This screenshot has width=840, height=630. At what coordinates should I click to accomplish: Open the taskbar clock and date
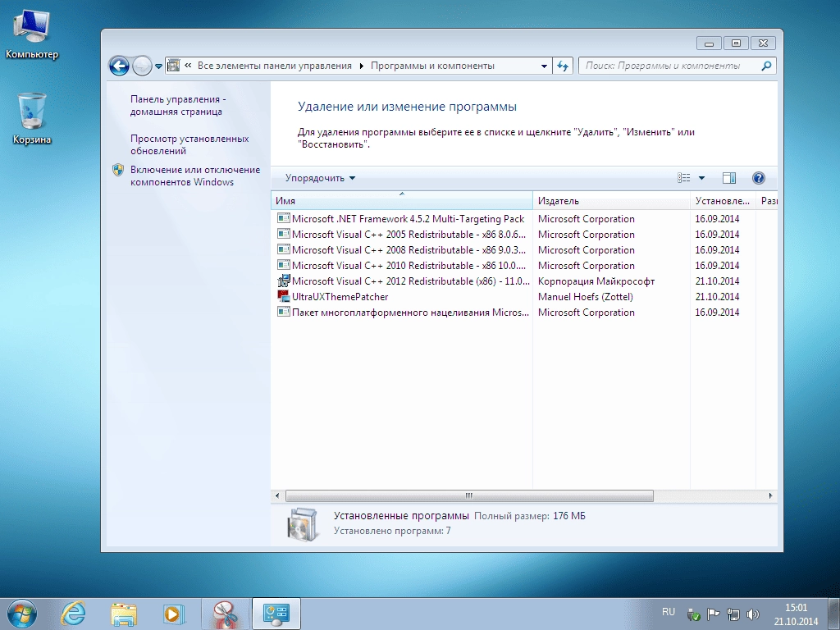pyautogui.click(x=796, y=614)
